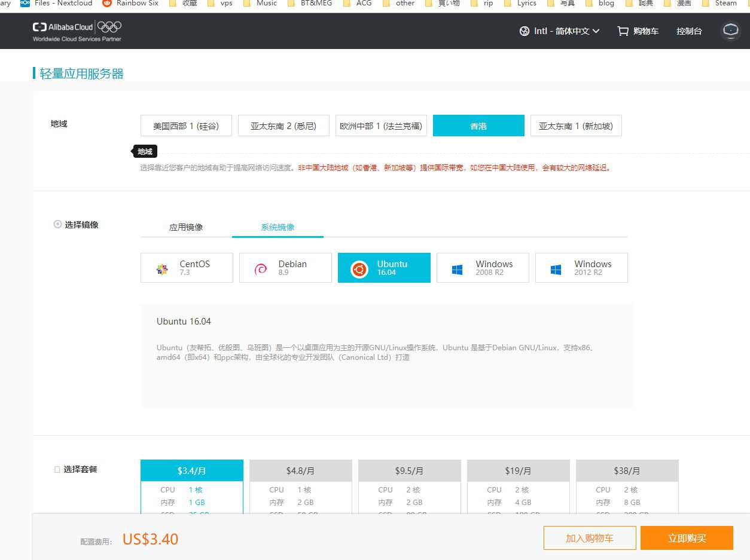Choose the $19/月 plan
750x560 pixels.
pyautogui.click(x=519, y=471)
